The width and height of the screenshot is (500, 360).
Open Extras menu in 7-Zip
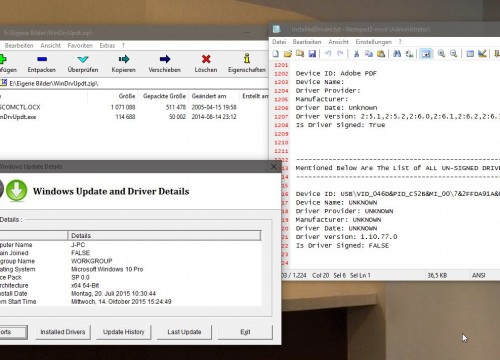point(107,45)
